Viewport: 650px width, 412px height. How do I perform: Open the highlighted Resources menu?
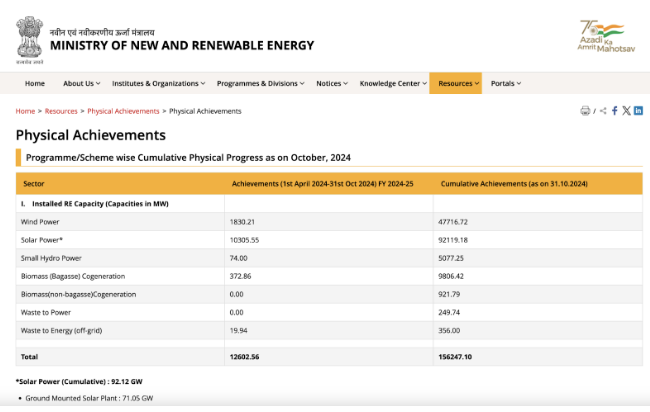456,83
